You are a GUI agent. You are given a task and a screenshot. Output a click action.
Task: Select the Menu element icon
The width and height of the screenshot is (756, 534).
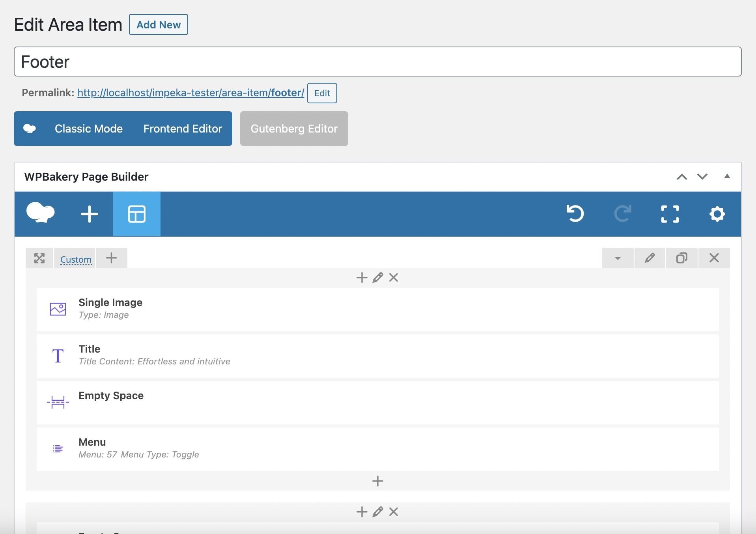pyautogui.click(x=58, y=449)
